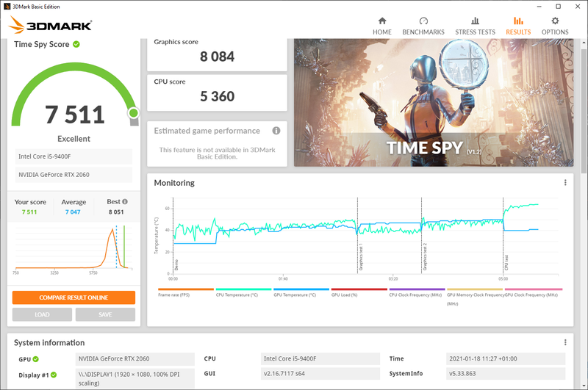Open the Home icon
Viewport: 588px width, 390px height.
(382, 21)
